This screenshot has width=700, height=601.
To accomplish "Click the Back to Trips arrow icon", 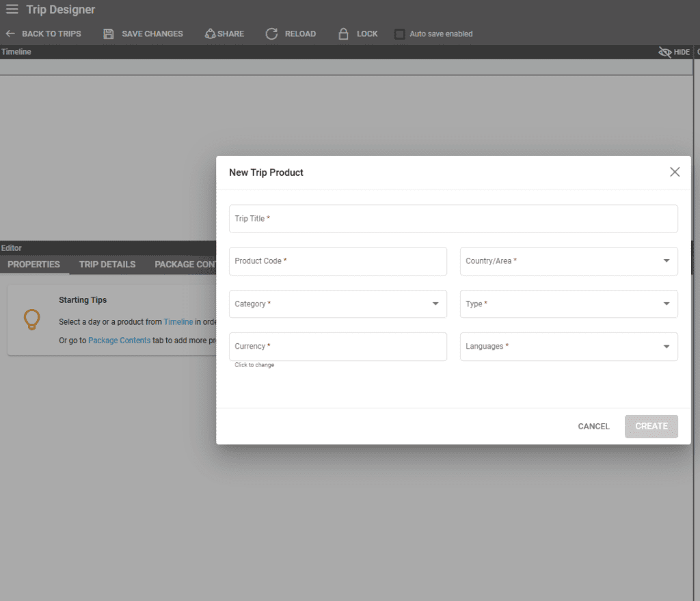I will click(10, 34).
